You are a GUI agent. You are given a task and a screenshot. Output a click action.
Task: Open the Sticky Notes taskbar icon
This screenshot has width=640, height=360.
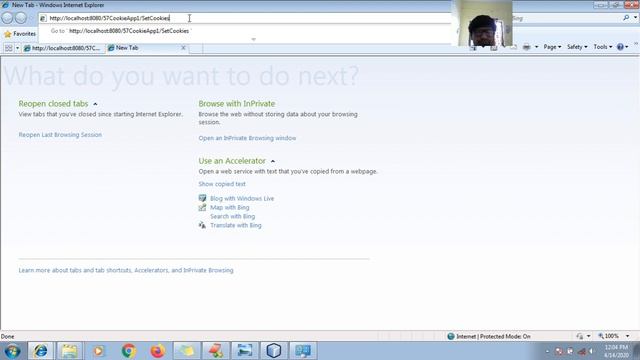(187, 351)
